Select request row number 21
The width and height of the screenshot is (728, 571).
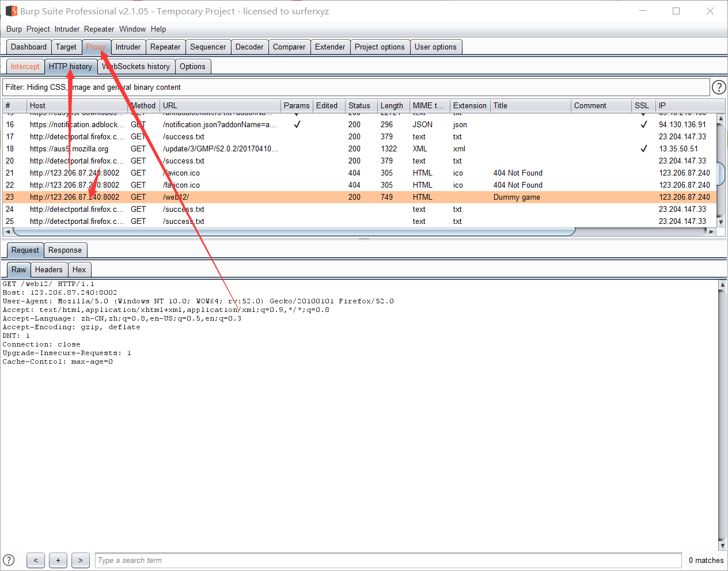pyautogui.click(x=360, y=173)
